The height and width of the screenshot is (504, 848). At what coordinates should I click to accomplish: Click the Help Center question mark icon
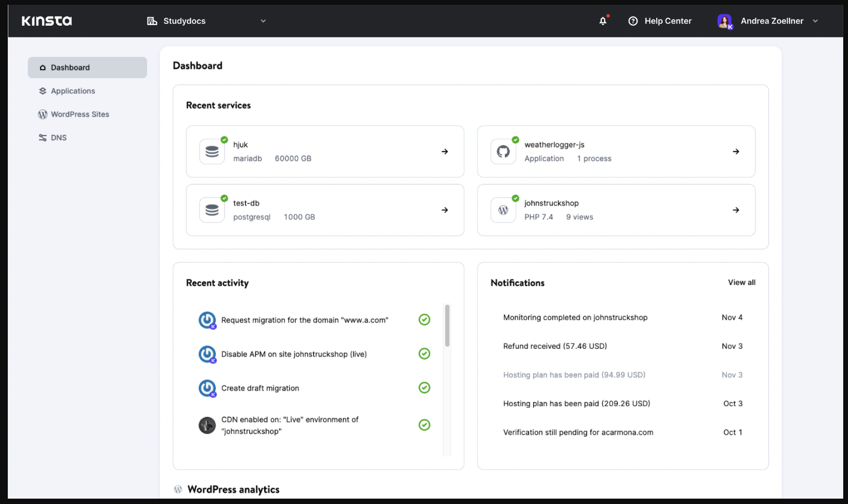click(x=633, y=21)
